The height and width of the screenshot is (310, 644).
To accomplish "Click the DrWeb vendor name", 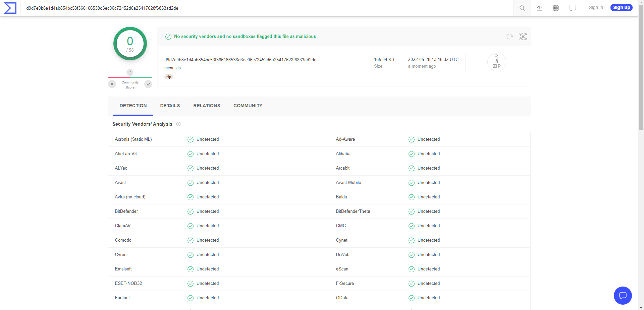I will point(343,255).
